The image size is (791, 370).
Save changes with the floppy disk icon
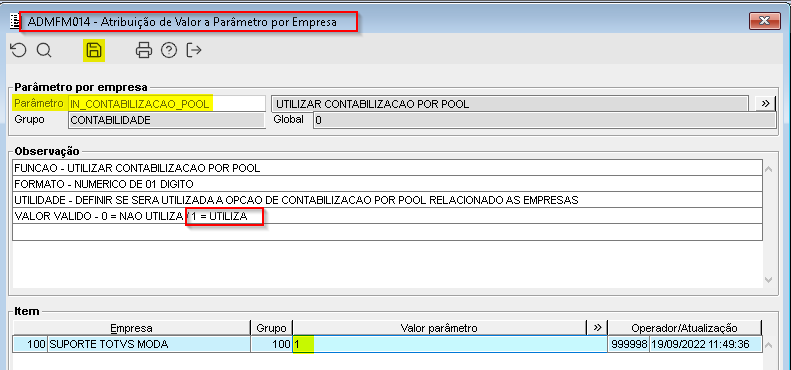point(94,50)
